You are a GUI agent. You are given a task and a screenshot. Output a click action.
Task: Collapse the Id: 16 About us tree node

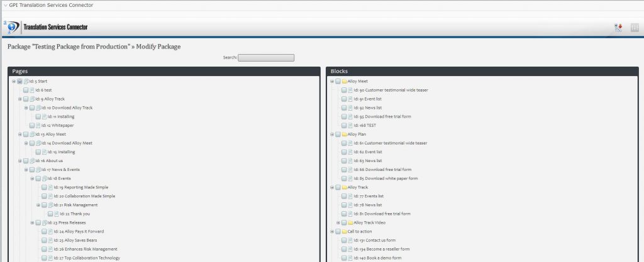[13, 160]
